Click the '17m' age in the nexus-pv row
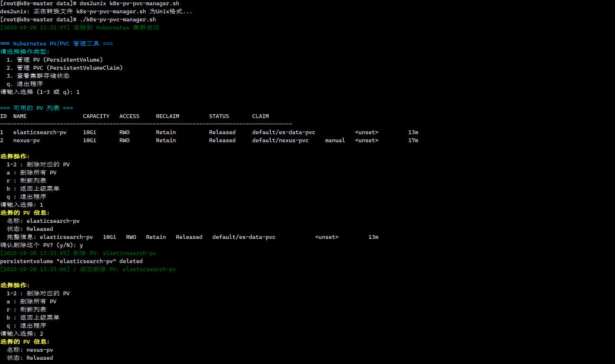 pyautogui.click(x=413, y=140)
